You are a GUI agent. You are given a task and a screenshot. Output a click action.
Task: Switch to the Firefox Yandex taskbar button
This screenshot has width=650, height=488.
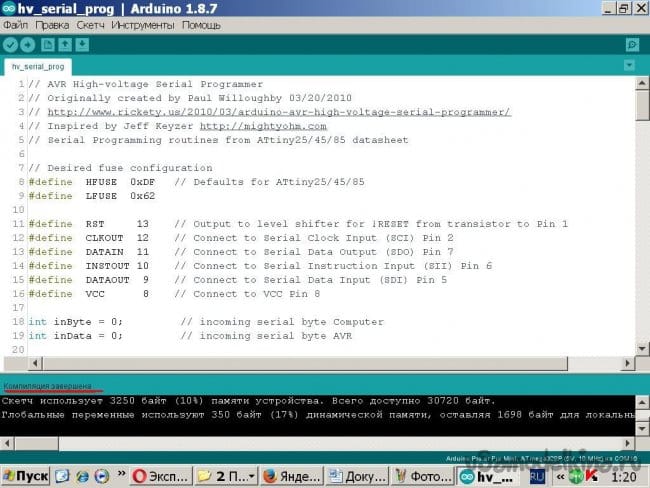[x=289, y=476]
